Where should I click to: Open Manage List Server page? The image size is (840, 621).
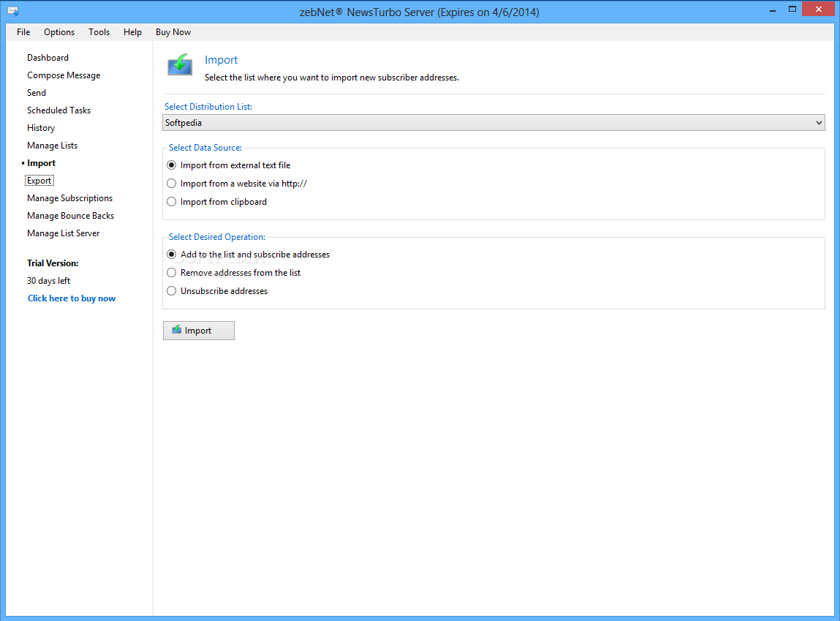63,233
